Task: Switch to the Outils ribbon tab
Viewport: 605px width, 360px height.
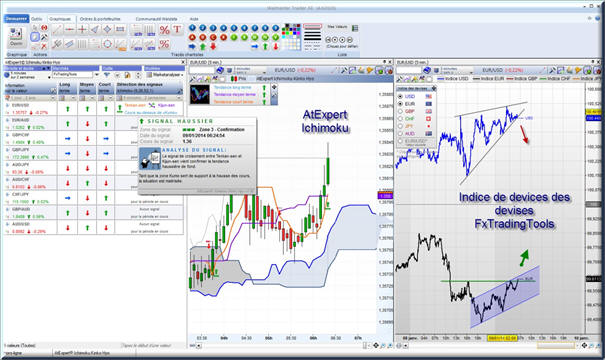Action: coord(37,19)
